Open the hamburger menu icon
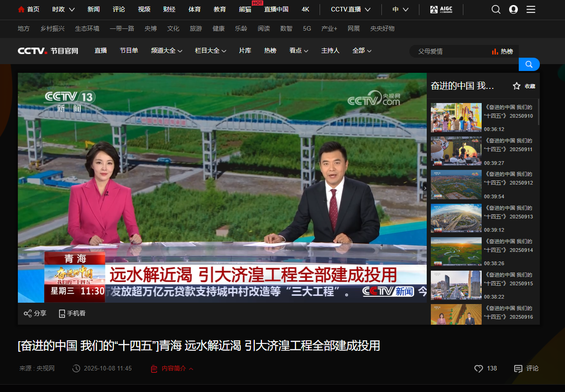565x392 pixels. pos(531,10)
